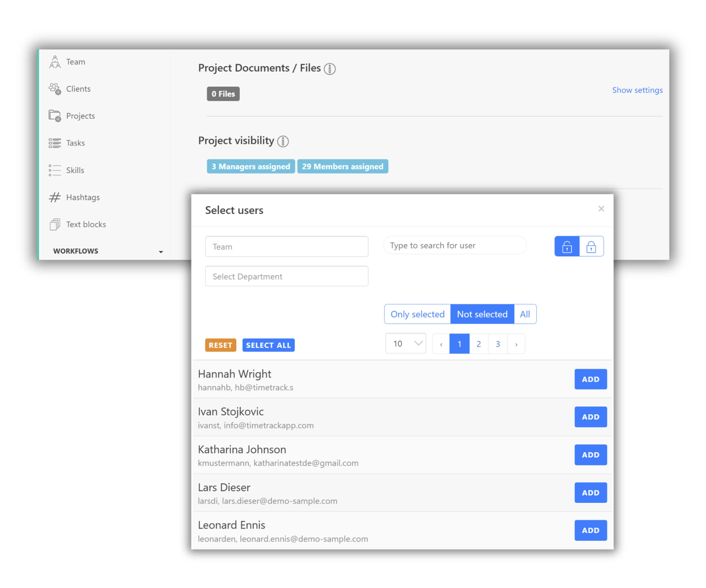Image resolution: width=706 pixels, height=588 pixels.
Task: Toggle the closed padlock filter
Action: click(591, 246)
